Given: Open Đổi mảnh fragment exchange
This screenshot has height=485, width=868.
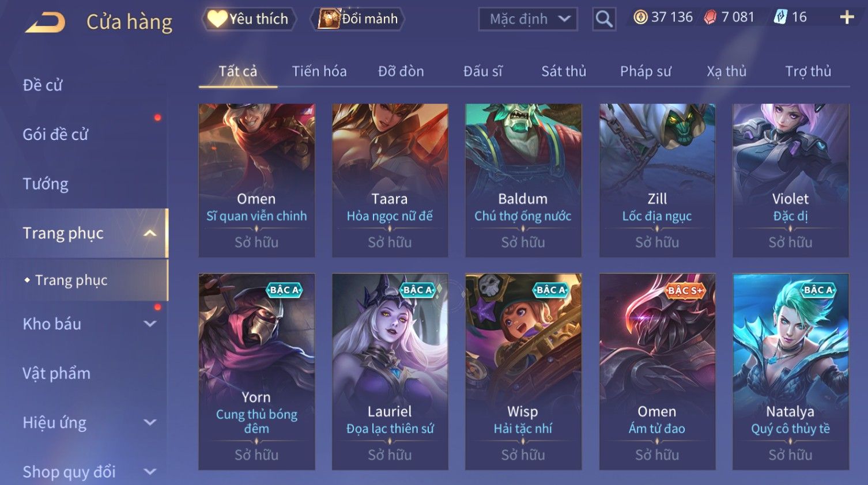Looking at the screenshot, I should (357, 19).
